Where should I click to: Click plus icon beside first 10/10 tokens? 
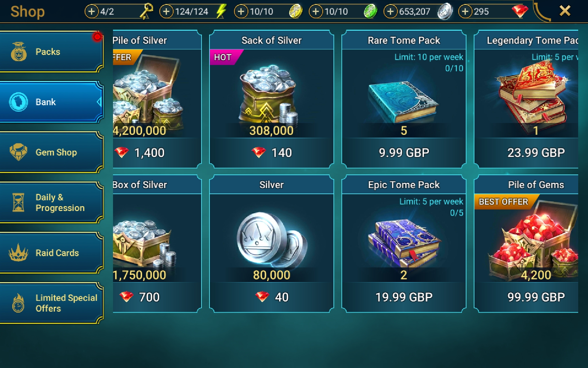[241, 12]
